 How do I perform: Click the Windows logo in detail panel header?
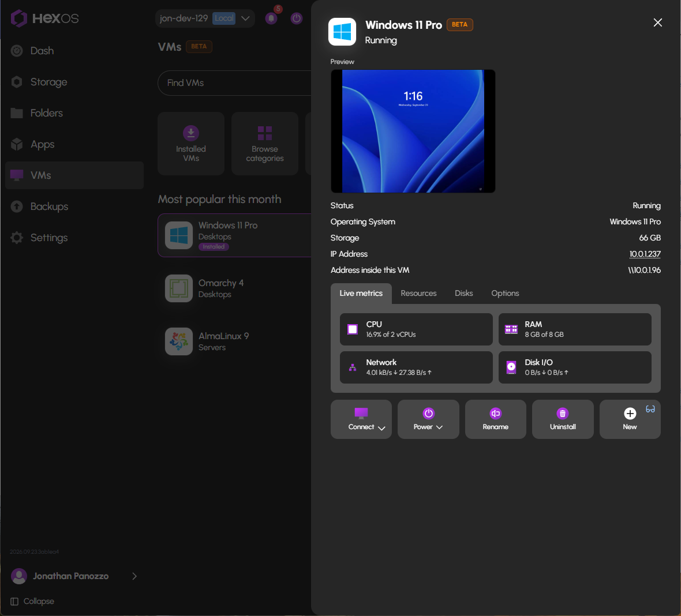pyautogui.click(x=342, y=32)
